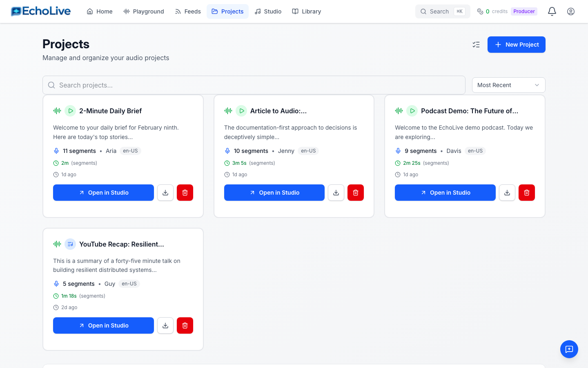This screenshot has height=368, width=588.
Task: Open the feedback chat bubble
Action: click(569, 349)
